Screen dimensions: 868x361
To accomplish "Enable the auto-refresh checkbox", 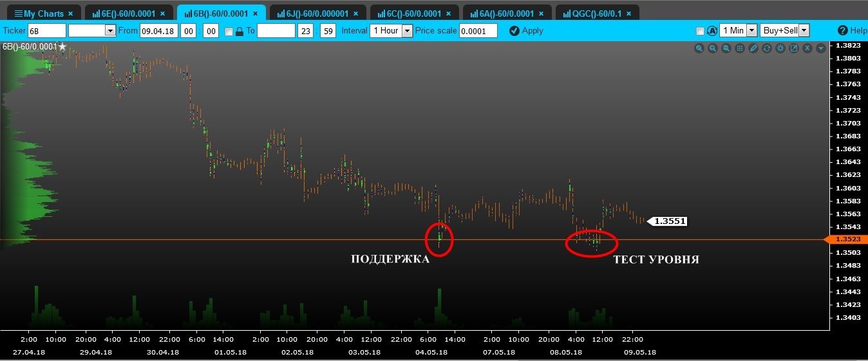I will [701, 31].
